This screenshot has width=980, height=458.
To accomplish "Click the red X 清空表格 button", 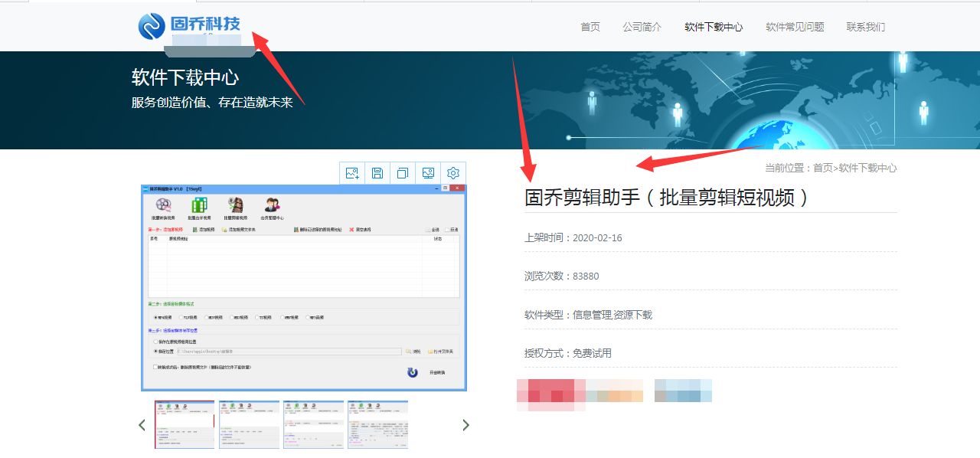I will tap(360, 230).
